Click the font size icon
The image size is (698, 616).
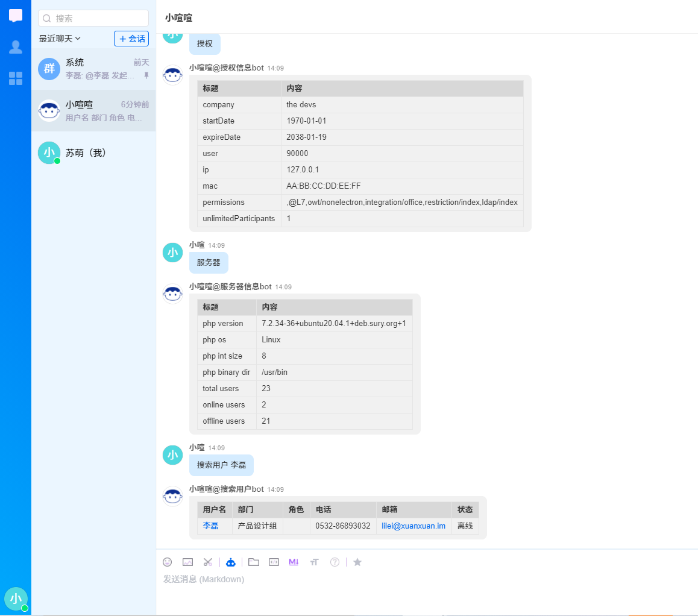pyautogui.click(x=314, y=562)
